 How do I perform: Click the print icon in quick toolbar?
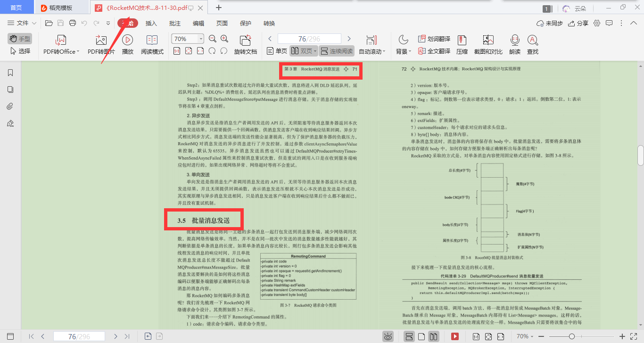coord(73,23)
